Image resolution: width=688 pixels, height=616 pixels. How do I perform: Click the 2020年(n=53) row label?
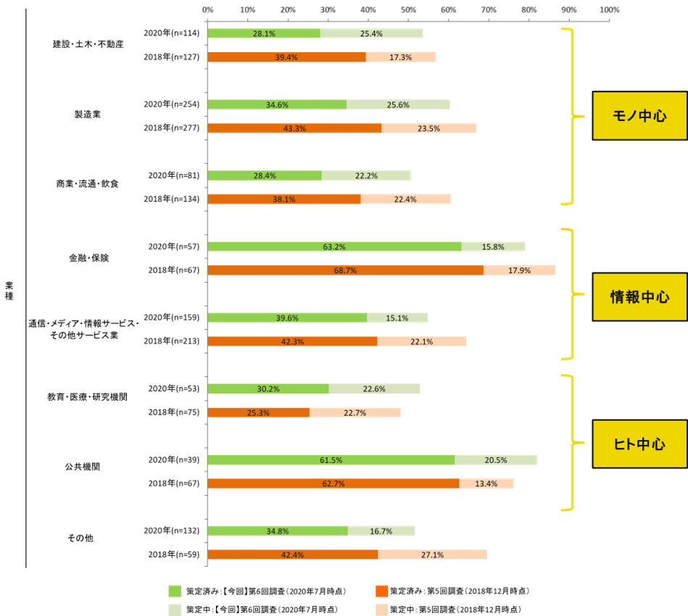coord(174,388)
